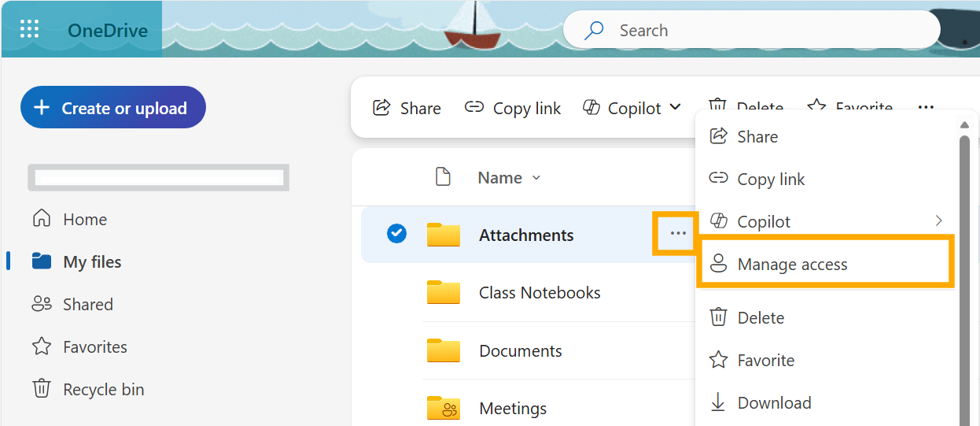This screenshot has width=980, height=426.
Task: Click the search magnifier icon
Action: pos(594,31)
